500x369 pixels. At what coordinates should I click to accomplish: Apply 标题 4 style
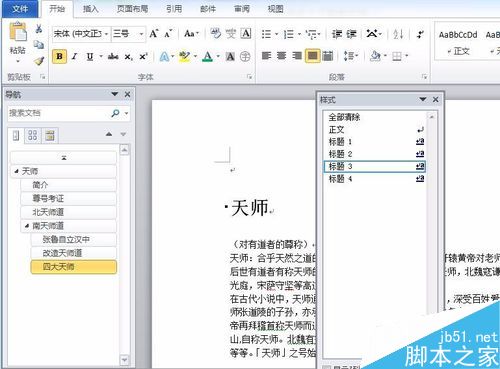[x=375, y=179]
